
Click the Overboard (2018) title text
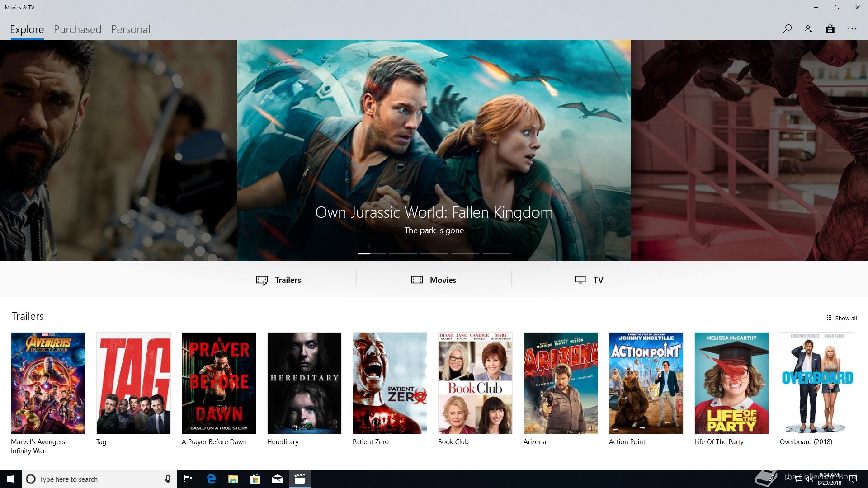click(x=806, y=442)
